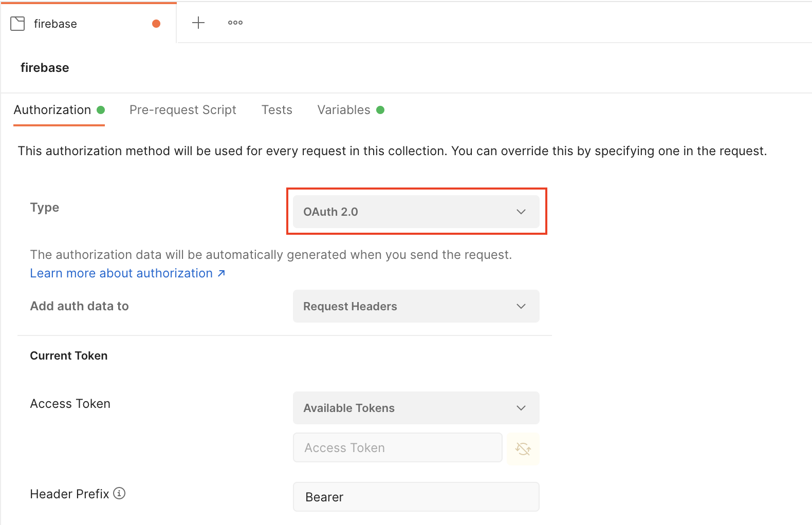This screenshot has width=812, height=525.
Task: Switch to the Authorization tab
Action: [x=52, y=110]
